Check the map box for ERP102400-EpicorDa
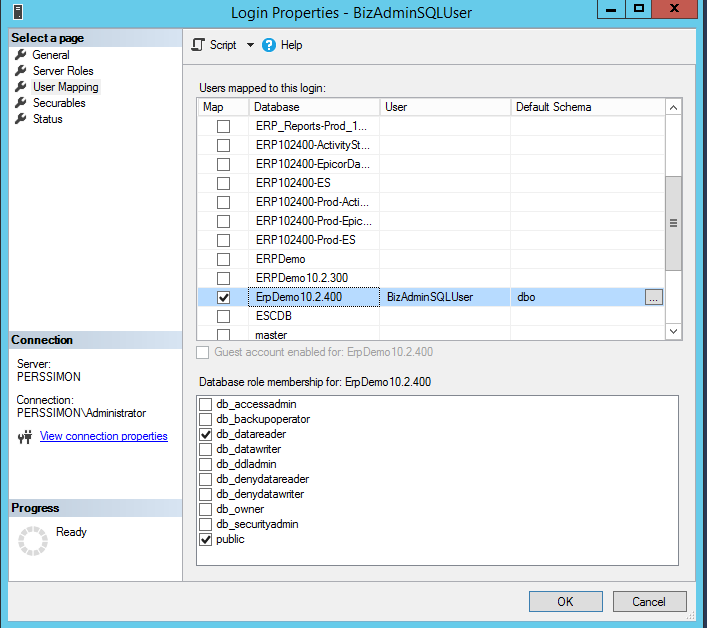Screen dimensions: 707x628 pos(223,164)
